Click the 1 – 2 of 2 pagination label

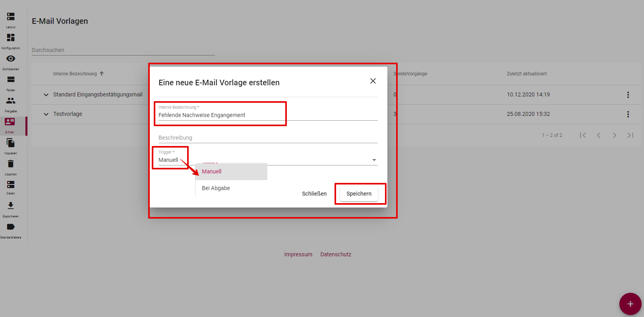[552, 135]
